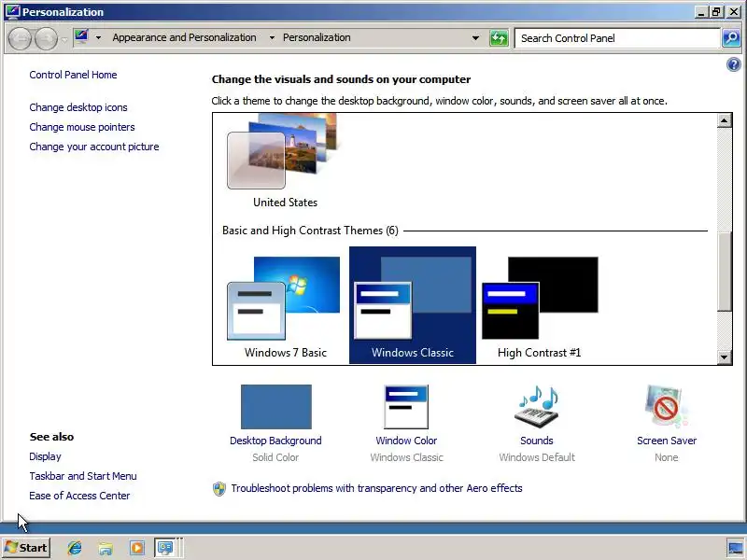Click the theme list scroll down arrow

point(725,357)
